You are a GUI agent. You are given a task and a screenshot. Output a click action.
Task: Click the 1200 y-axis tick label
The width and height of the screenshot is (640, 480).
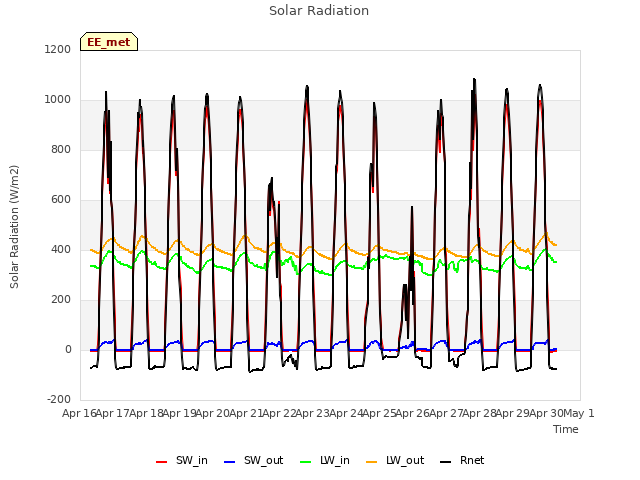(x=58, y=49)
